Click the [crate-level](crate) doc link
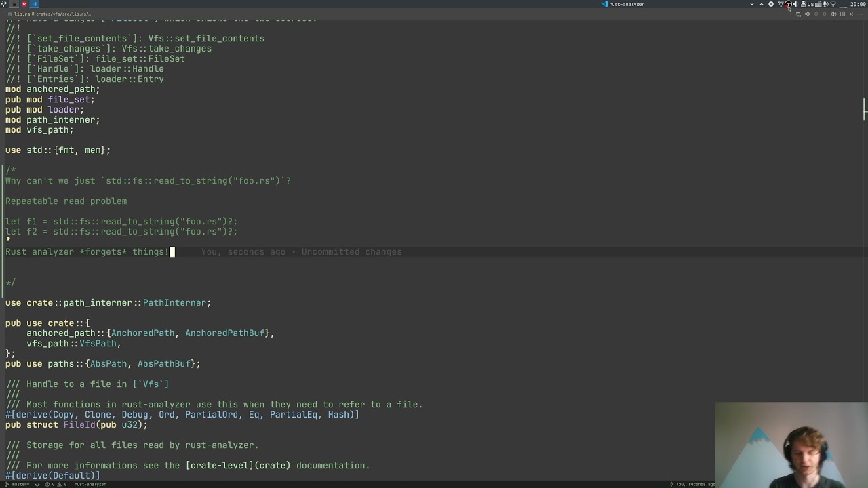Viewport: 868px width, 488px height. (237, 466)
